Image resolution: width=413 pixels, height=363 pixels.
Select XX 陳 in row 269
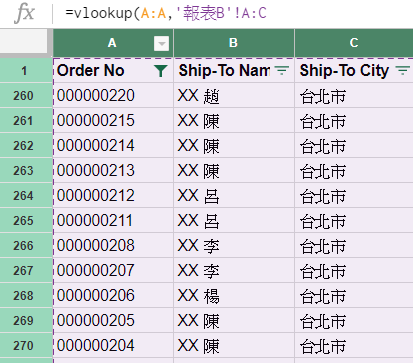(x=234, y=320)
